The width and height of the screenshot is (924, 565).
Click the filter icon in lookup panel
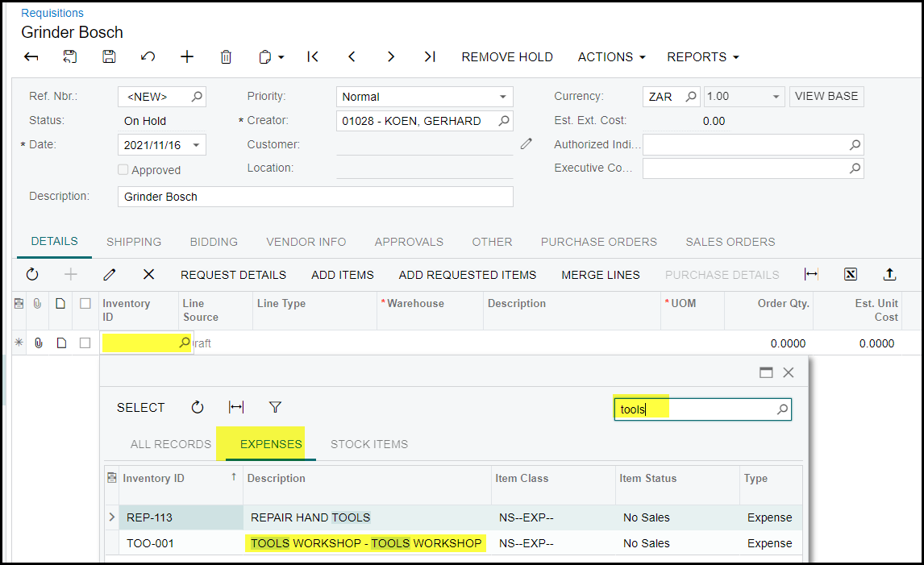pyautogui.click(x=275, y=408)
